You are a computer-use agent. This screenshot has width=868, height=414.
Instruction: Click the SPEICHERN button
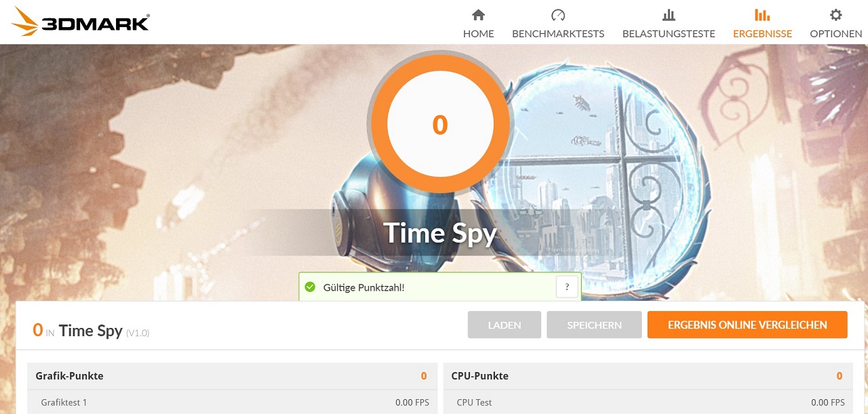coord(594,325)
